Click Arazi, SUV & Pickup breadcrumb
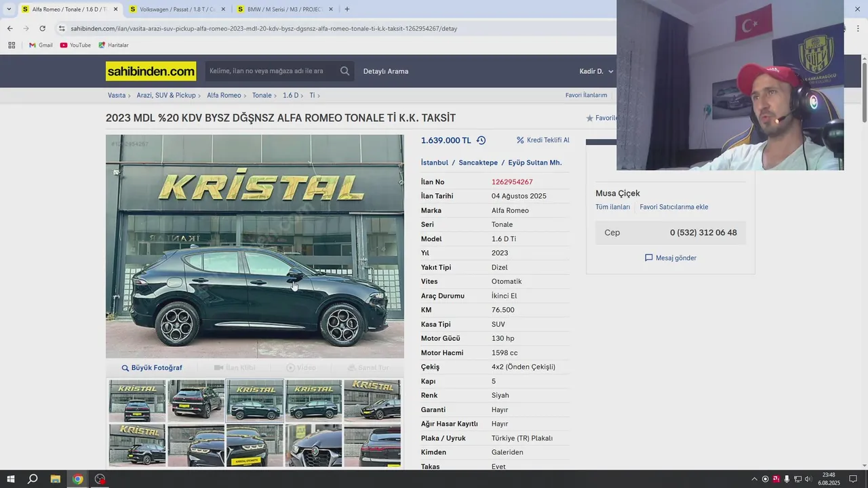The height and width of the screenshot is (488, 868). pyautogui.click(x=166, y=96)
